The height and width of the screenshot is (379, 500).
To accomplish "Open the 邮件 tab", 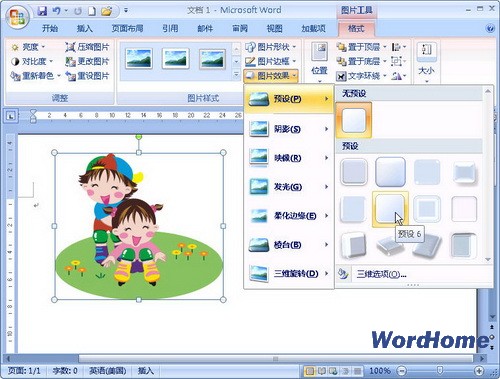I will pos(205,28).
